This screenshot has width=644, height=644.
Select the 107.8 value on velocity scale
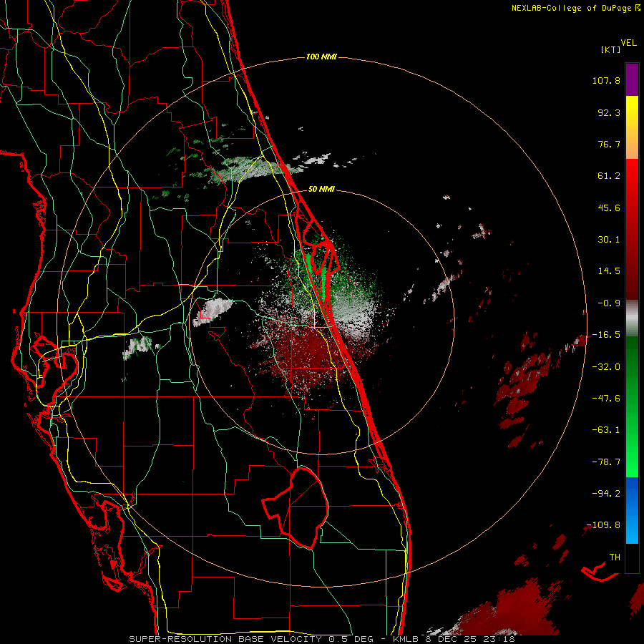coord(606,80)
